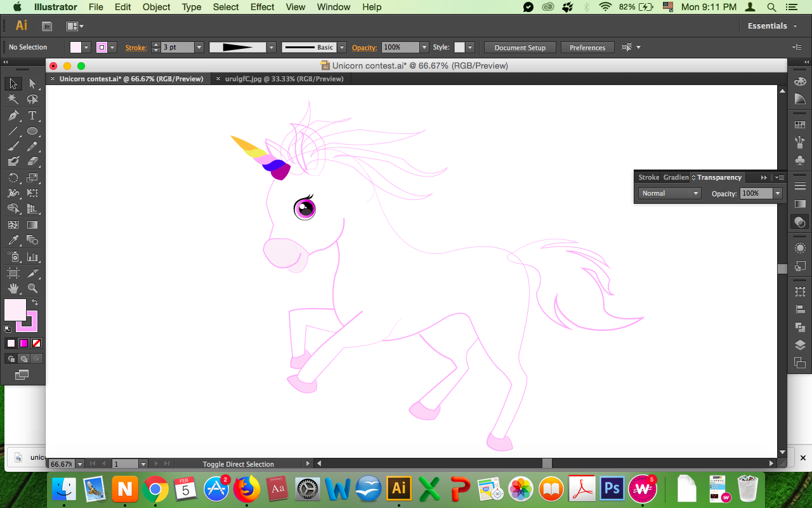Swap fill and stroke colors arrow

coord(35,303)
